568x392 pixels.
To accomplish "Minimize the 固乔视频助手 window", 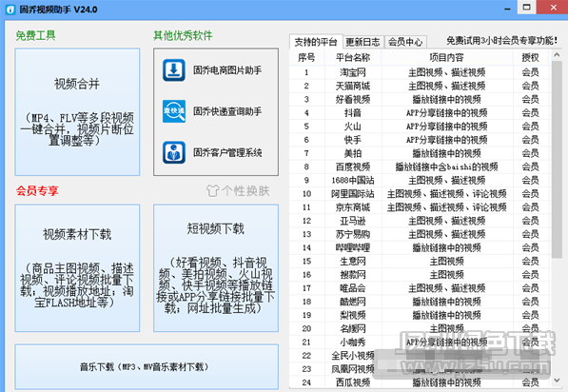I will (507, 8).
